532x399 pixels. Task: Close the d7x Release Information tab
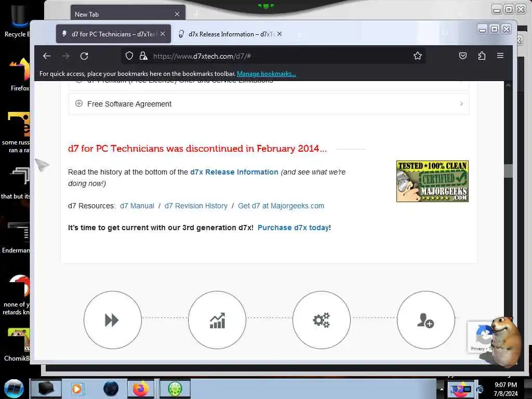[279, 34]
